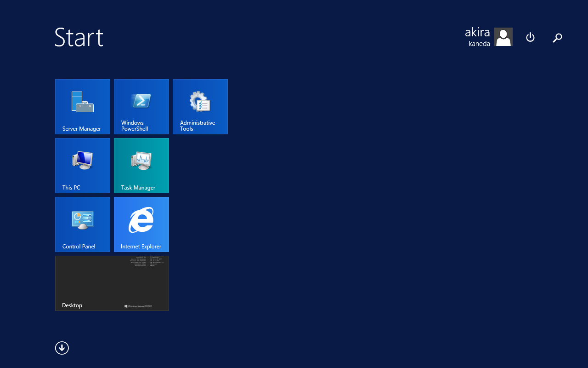Show all apps with the down arrow
The height and width of the screenshot is (368, 588).
(62, 348)
